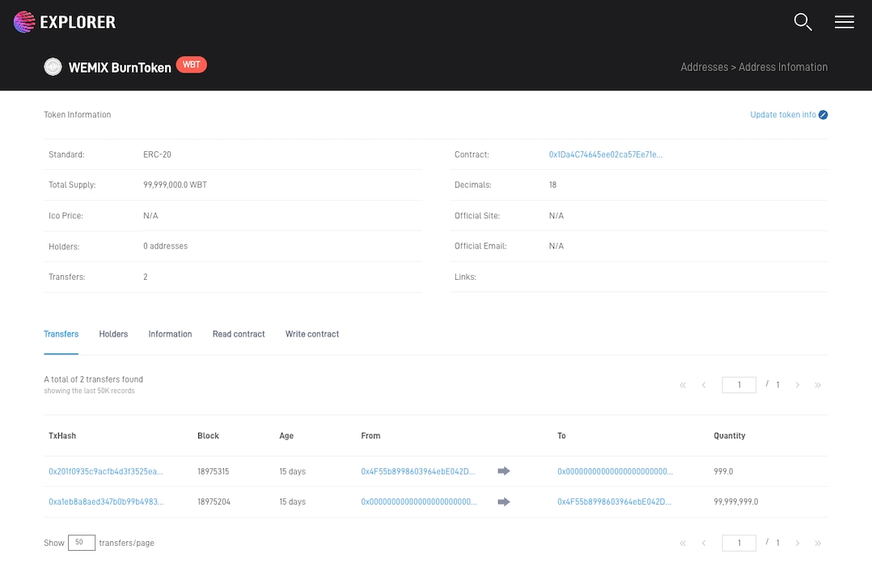Go to last page using top pagination arrow
Image resolution: width=872 pixels, height=588 pixels.
pos(818,385)
